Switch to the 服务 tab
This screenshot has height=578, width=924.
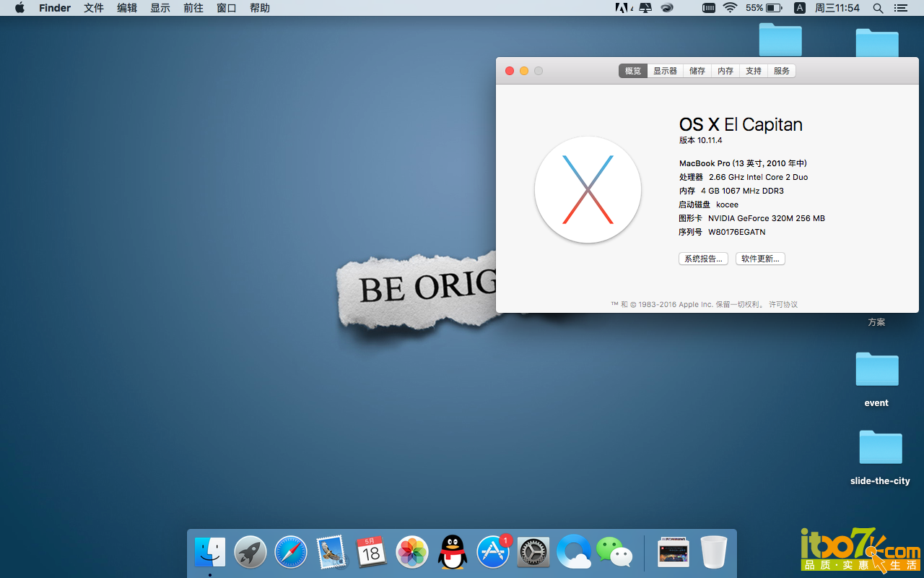click(782, 71)
